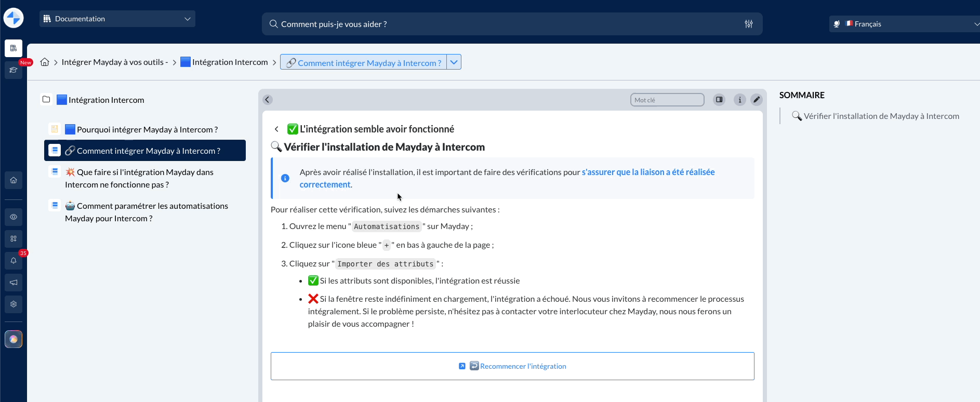Collapse panel with left chevron button

point(268,100)
